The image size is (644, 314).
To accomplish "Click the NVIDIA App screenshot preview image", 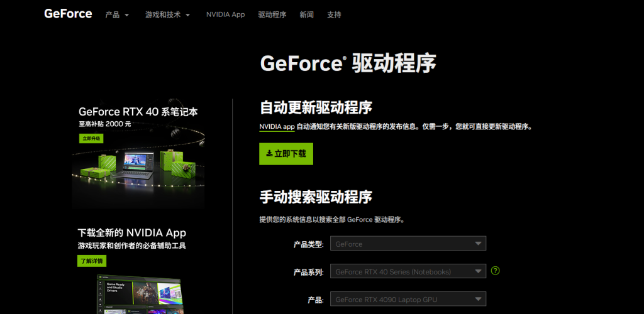I will pos(138,295).
